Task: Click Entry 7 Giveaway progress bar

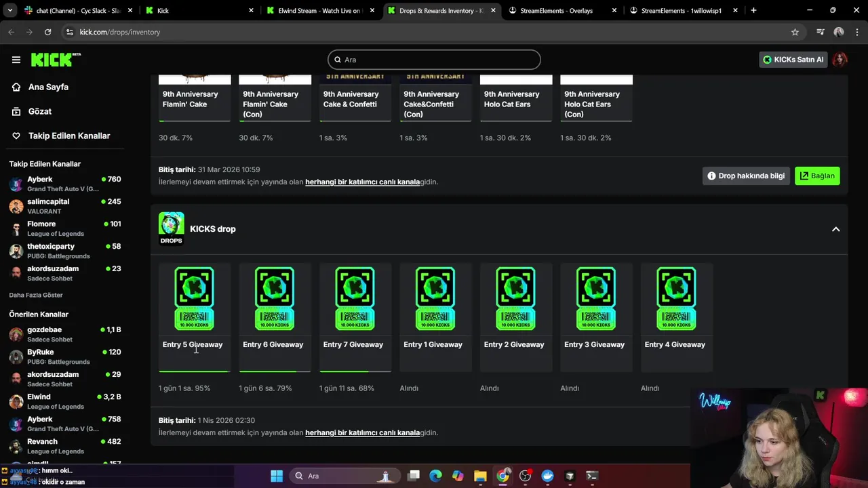Action: [355, 371]
